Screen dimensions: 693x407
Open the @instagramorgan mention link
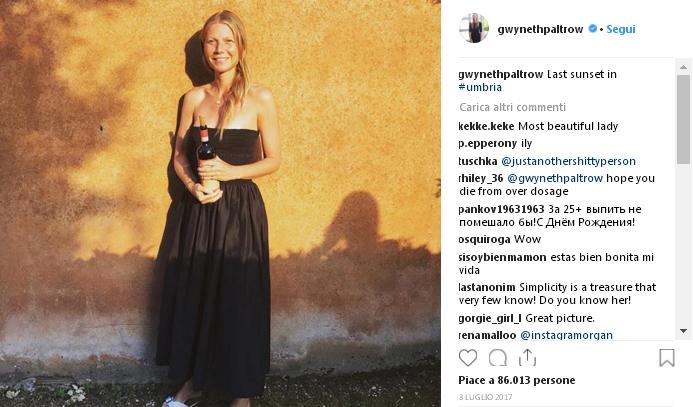567,335
